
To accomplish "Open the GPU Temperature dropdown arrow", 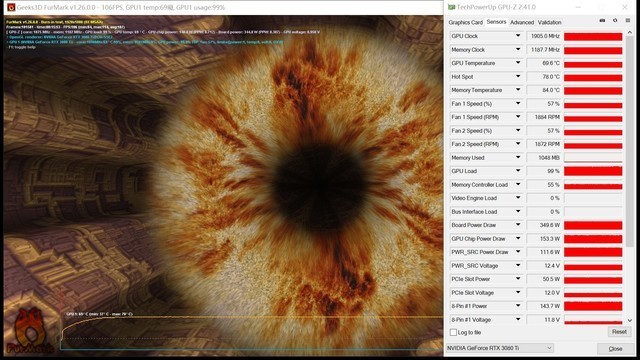I will coord(518,63).
